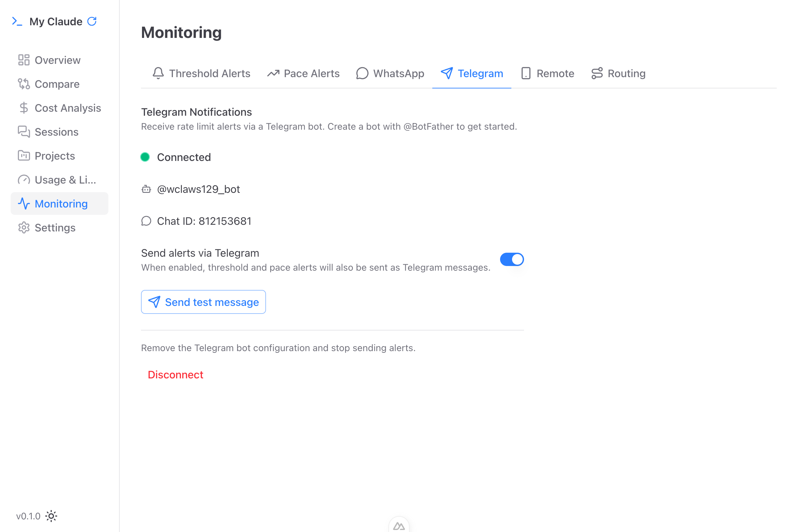Screen dimensions: 798x532
Task: Click the Compare branches icon
Action: (x=24, y=84)
